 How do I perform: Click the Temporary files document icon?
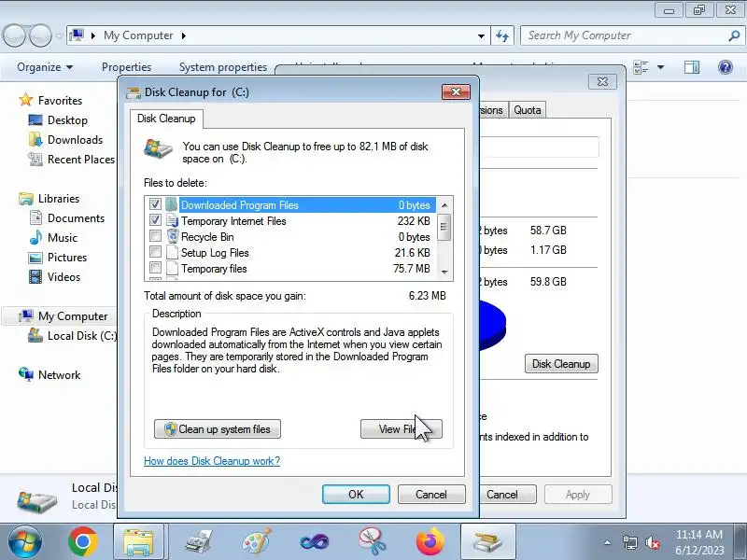click(173, 268)
